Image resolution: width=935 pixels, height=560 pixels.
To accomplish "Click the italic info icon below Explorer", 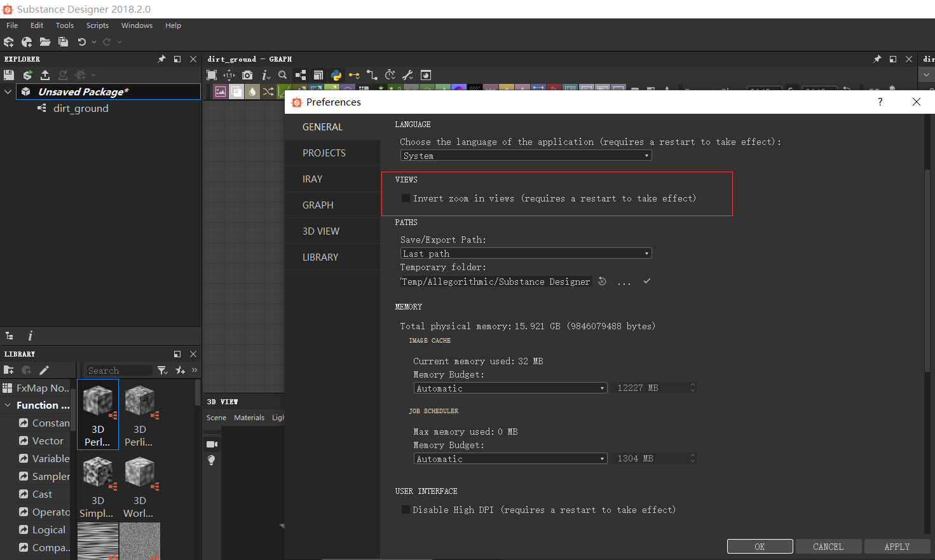I will pyautogui.click(x=30, y=336).
